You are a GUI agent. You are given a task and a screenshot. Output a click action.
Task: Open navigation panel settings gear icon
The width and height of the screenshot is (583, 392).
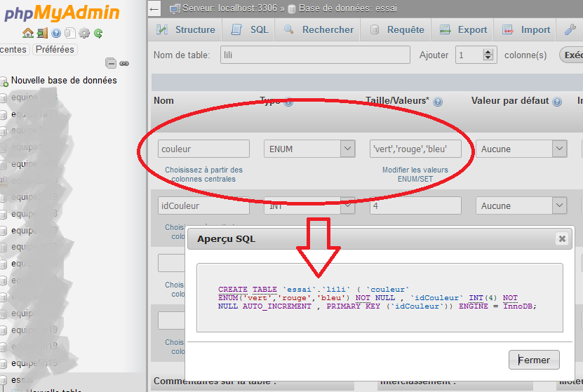click(84, 33)
